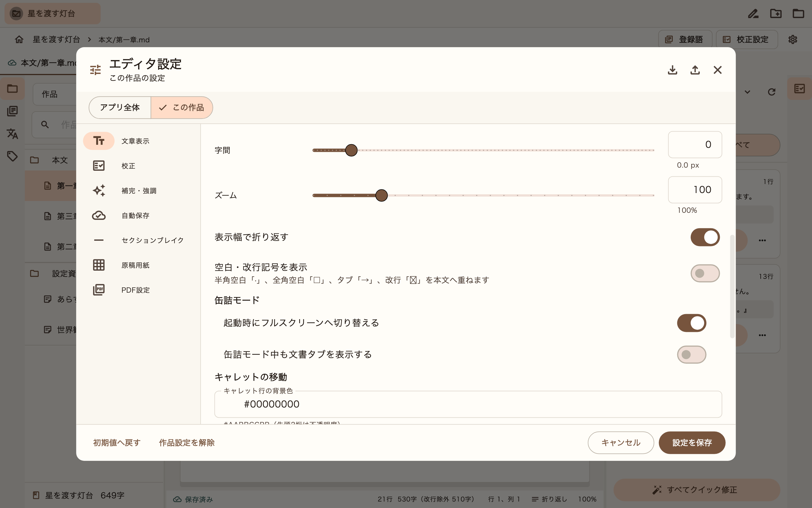Image resolution: width=812 pixels, height=508 pixels.
Task: Click the ズーム slider handle
Action: pos(381,195)
